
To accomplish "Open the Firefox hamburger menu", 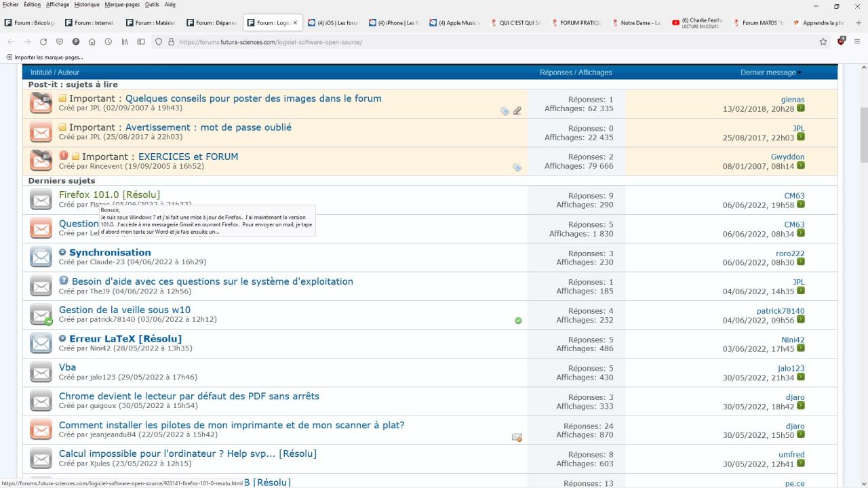I will (857, 42).
